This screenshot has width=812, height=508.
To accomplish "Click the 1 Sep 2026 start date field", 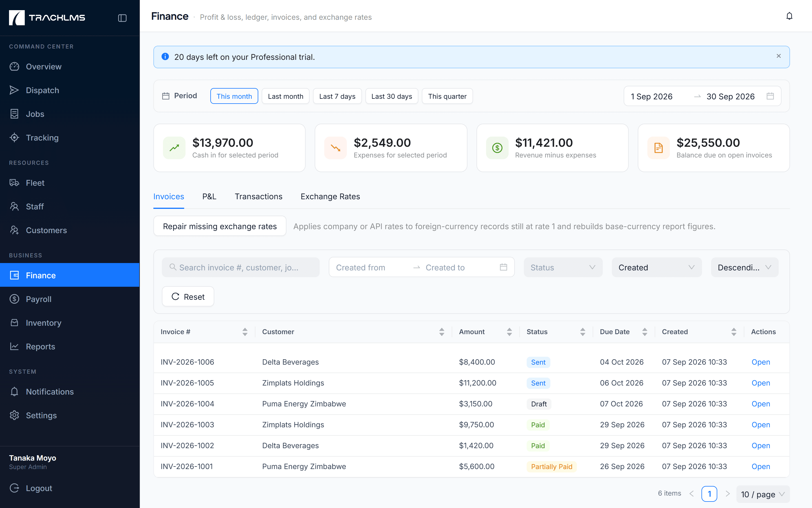I will pyautogui.click(x=659, y=97).
